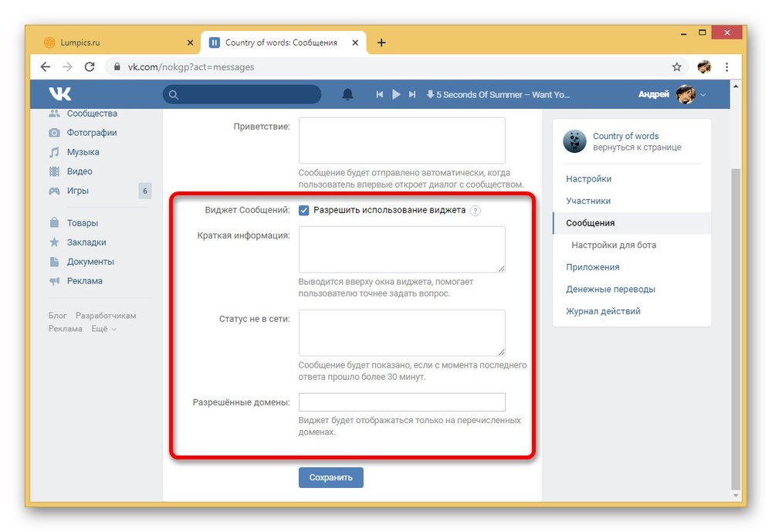Image resolution: width=772 pixels, height=532 pixels.
Task: Open Игры in left sidebar
Action: [x=78, y=191]
